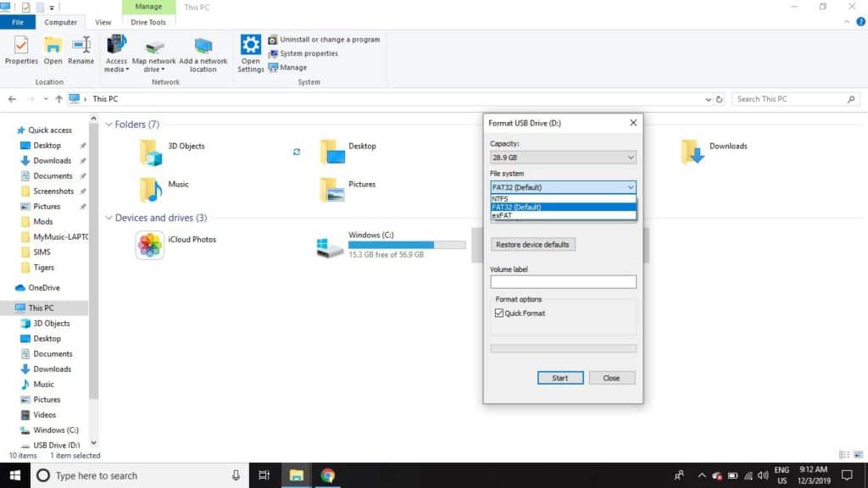Launch Chrome from the taskbar
This screenshot has height=488, width=868.
[328, 475]
